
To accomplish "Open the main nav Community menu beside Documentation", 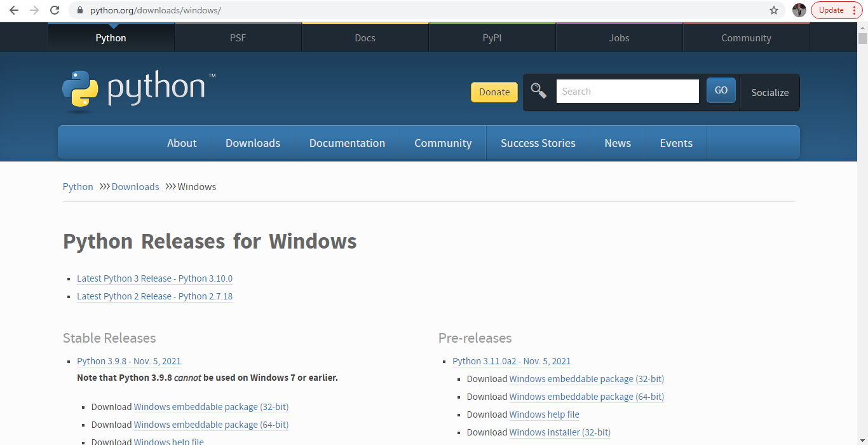I will tap(443, 143).
